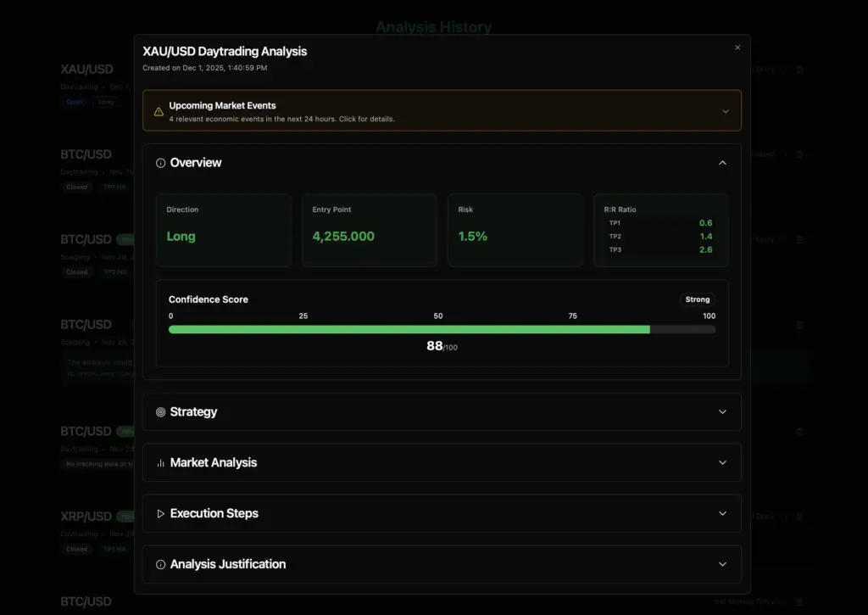The image size is (868, 615).
Task: Collapse the Overview section
Action: (x=722, y=163)
